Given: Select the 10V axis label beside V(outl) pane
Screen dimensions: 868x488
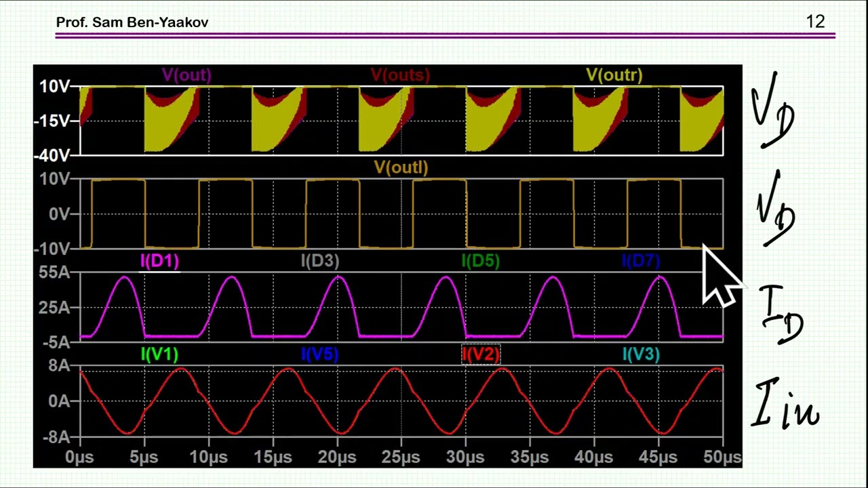Looking at the screenshot, I should 54,179.
